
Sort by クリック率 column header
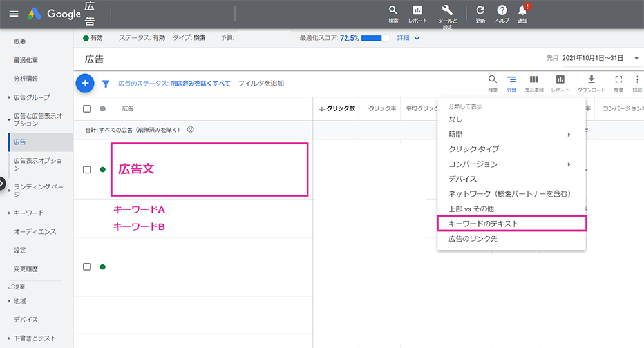382,108
